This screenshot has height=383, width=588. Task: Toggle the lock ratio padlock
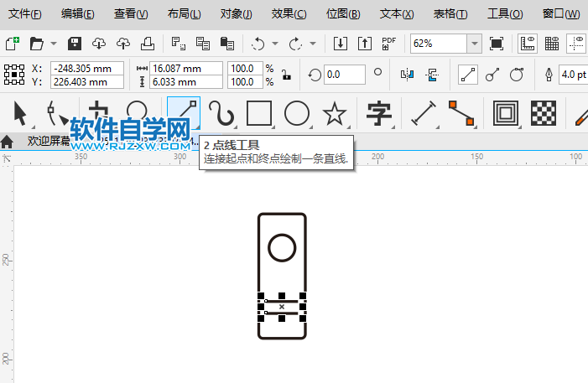pyautogui.click(x=287, y=75)
